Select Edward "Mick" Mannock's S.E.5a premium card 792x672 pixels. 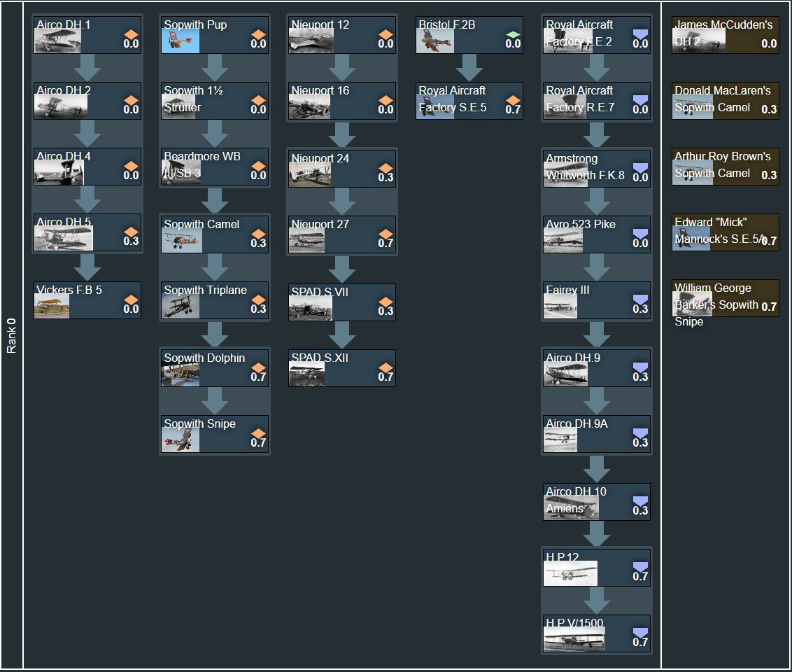point(725,232)
